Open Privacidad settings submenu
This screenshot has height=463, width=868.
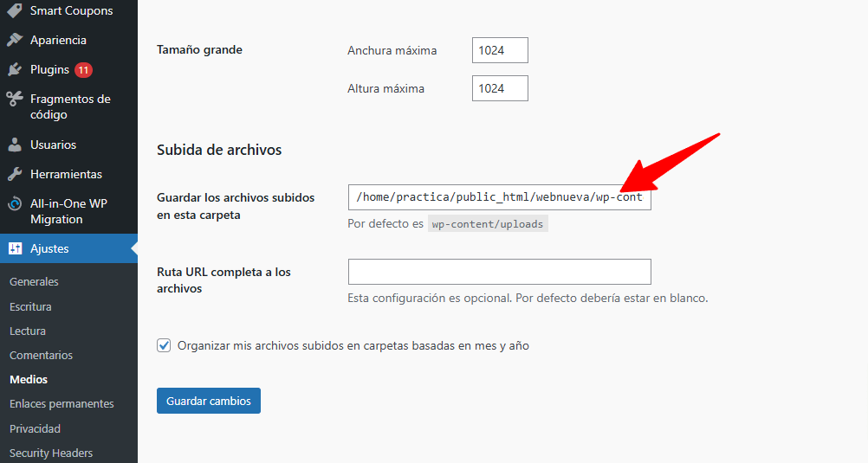coord(35,428)
